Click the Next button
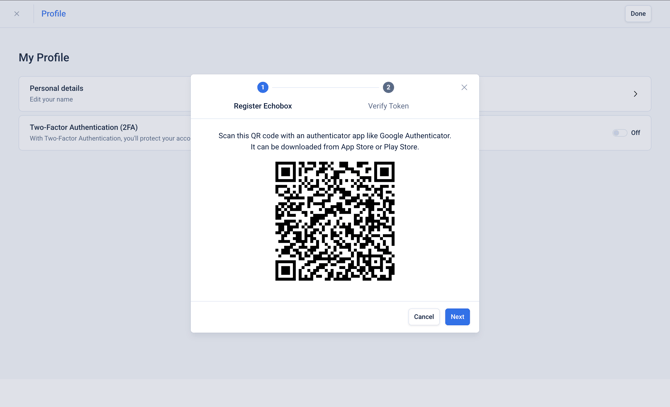The width and height of the screenshot is (670, 407). point(457,317)
